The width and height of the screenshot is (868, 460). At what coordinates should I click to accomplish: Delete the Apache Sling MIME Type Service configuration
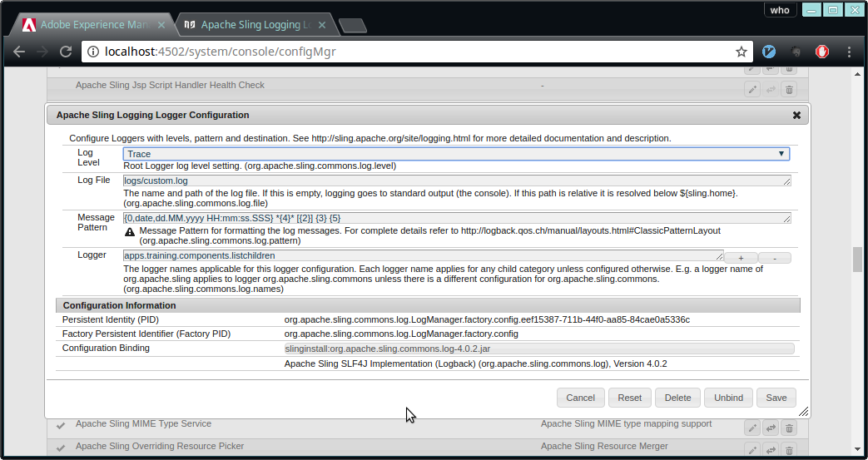(x=790, y=428)
